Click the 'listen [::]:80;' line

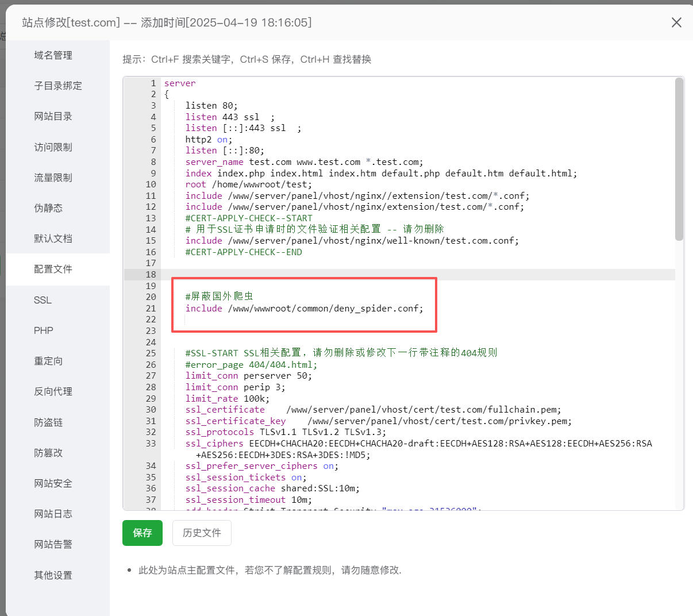[225, 151]
